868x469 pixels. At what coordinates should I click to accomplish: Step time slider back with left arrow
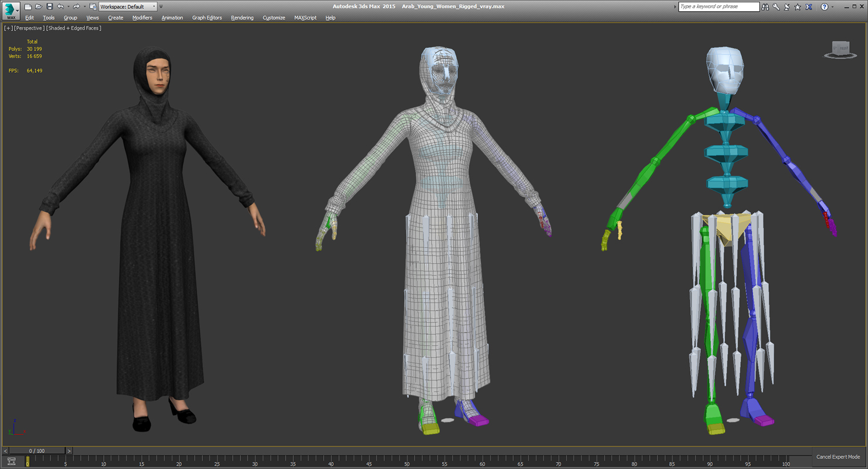click(6, 451)
